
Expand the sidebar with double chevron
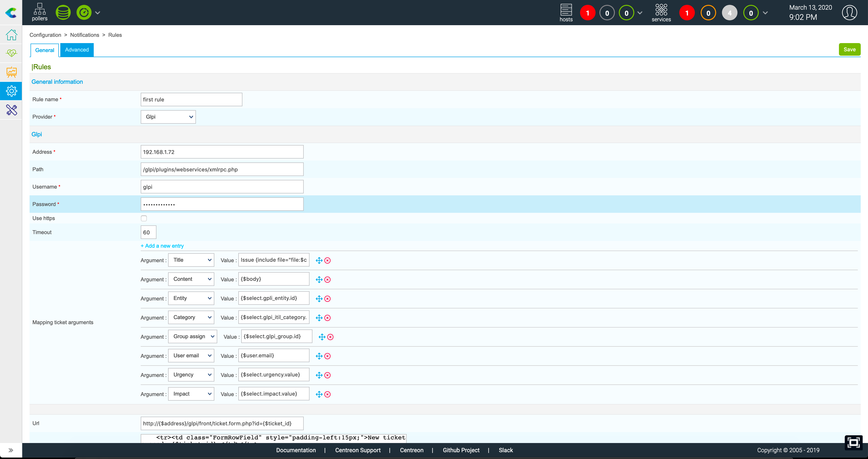coord(11,450)
